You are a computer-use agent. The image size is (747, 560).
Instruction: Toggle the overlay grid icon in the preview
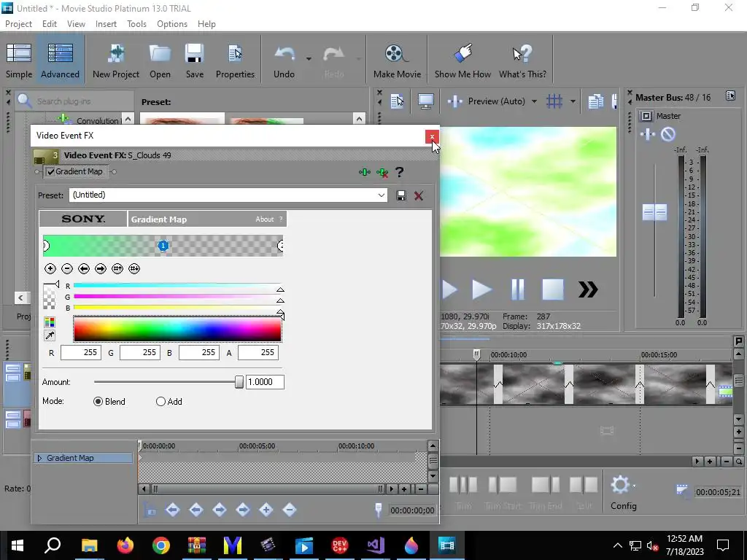click(554, 101)
